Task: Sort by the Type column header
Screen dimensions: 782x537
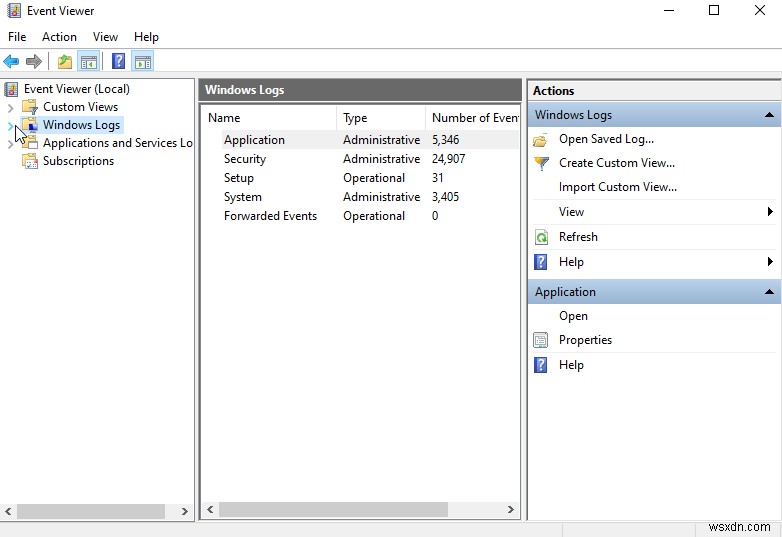Action: coord(381,118)
